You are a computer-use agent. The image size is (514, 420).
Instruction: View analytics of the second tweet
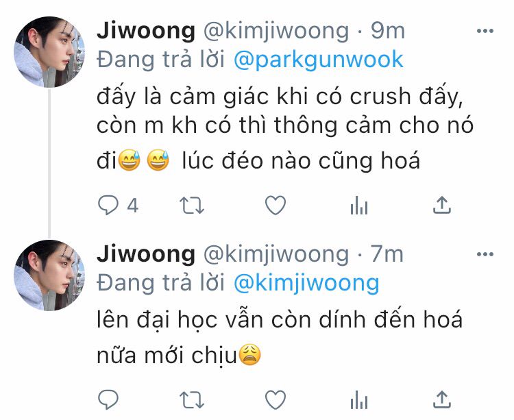pyautogui.click(x=359, y=399)
